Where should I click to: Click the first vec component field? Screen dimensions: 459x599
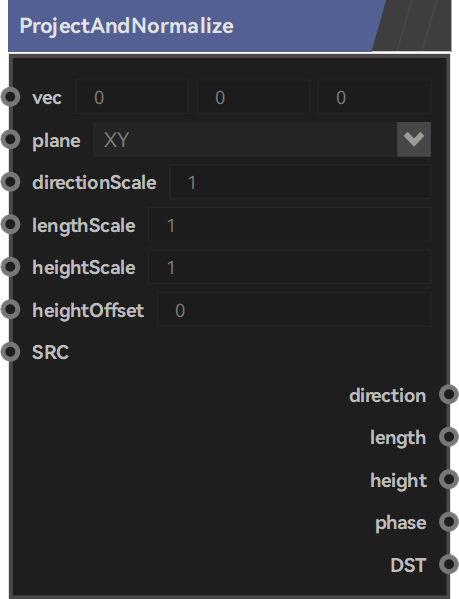coord(132,97)
